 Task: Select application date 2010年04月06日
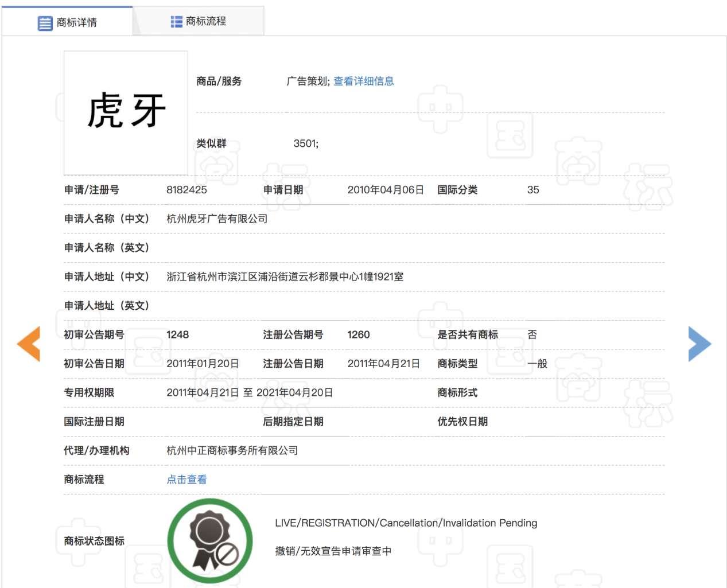tap(386, 190)
